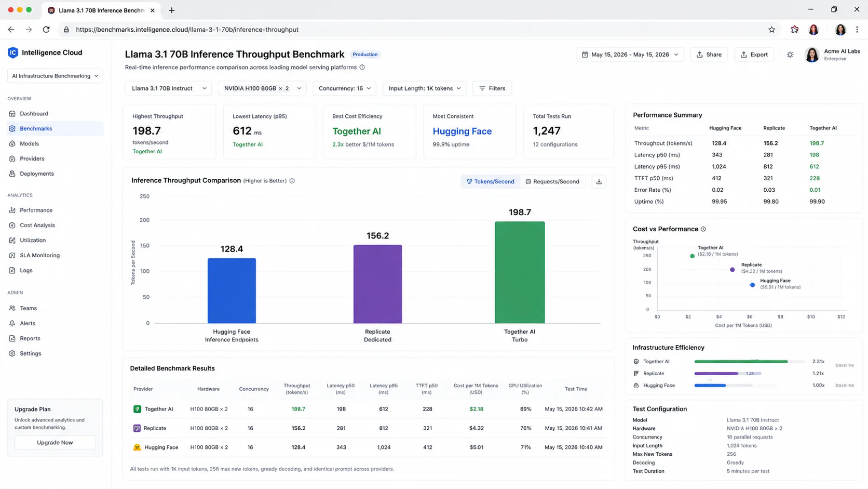Open the browser extensions puzzle icon
868x489 pixels.
click(x=794, y=30)
